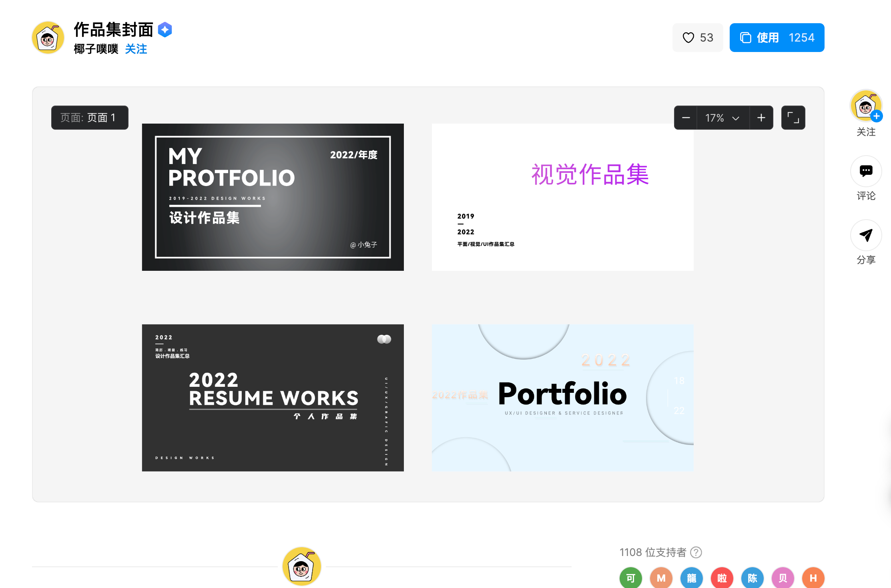Click the green 可 supporter avatar
This screenshot has width=891, height=588.
[630, 578]
